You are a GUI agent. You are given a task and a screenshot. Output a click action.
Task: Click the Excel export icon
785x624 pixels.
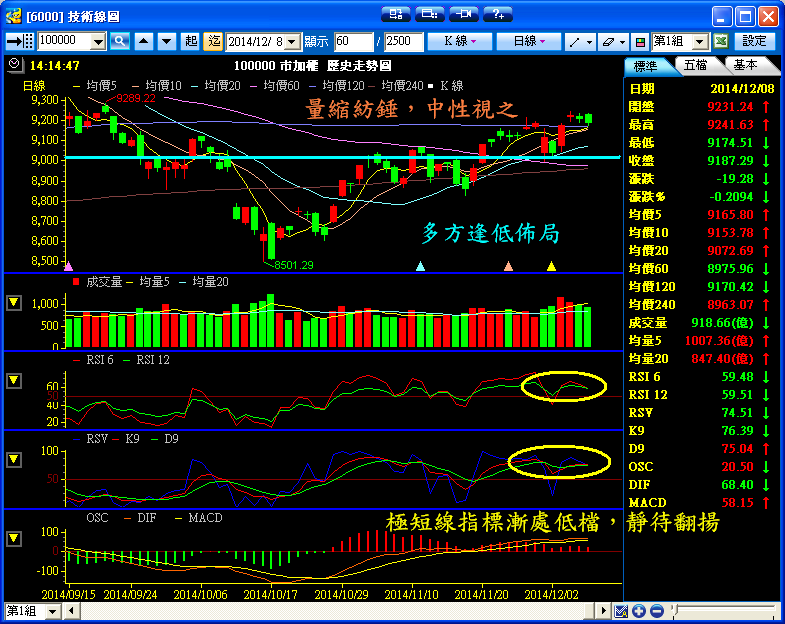pos(721,41)
